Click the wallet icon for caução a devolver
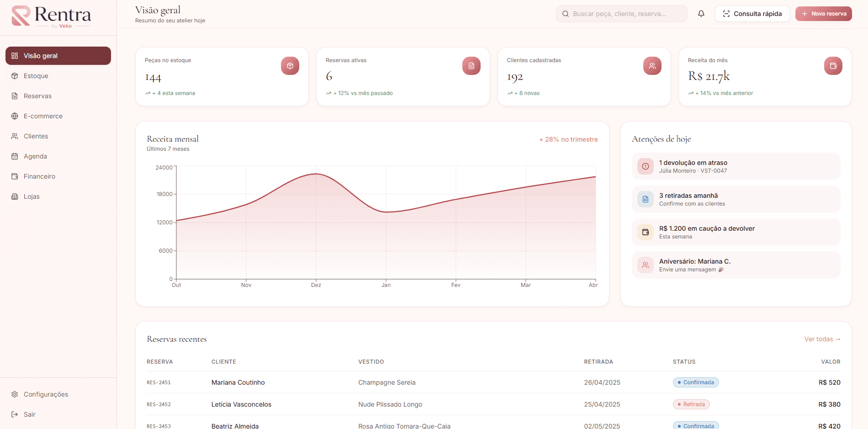 pyautogui.click(x=646, y=232)
